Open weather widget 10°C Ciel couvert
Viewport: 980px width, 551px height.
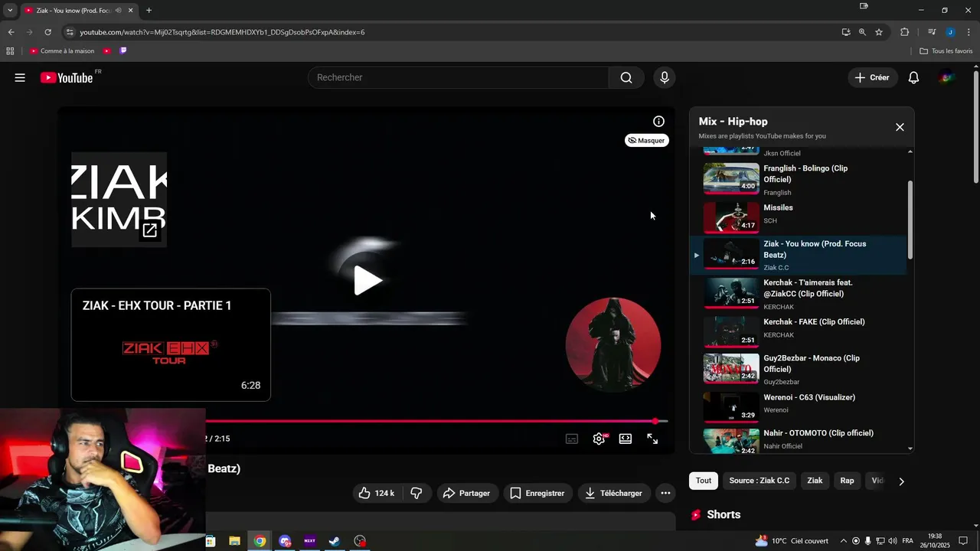coord(792,541)
